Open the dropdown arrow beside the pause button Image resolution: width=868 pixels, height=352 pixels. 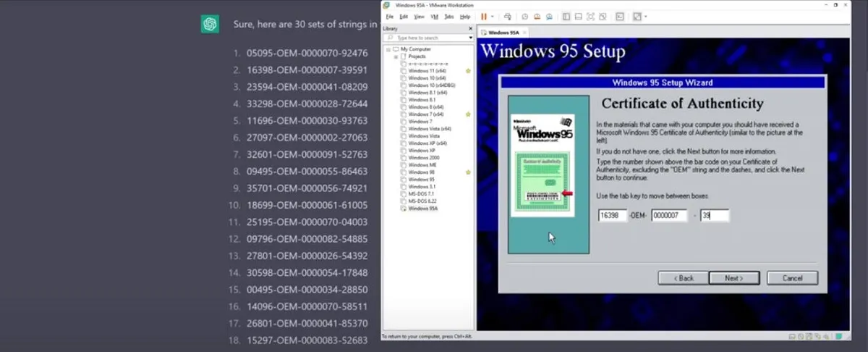point(493,17)
